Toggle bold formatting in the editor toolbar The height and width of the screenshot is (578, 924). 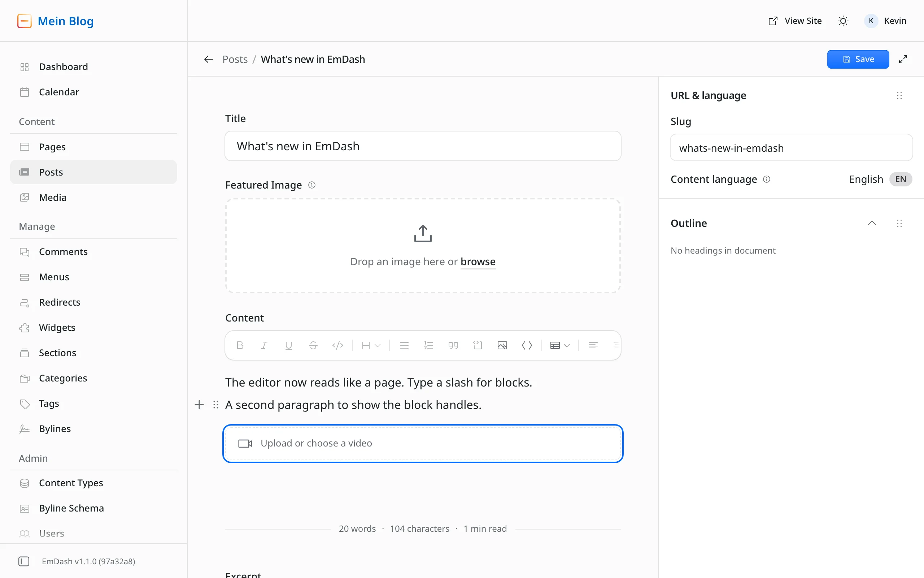240,345
